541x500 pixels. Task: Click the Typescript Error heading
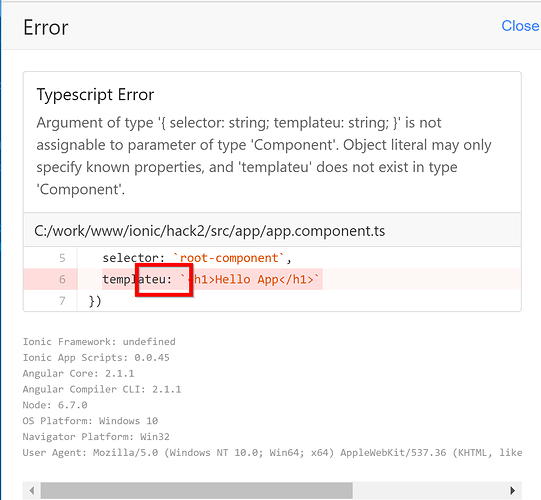point(95,95)
